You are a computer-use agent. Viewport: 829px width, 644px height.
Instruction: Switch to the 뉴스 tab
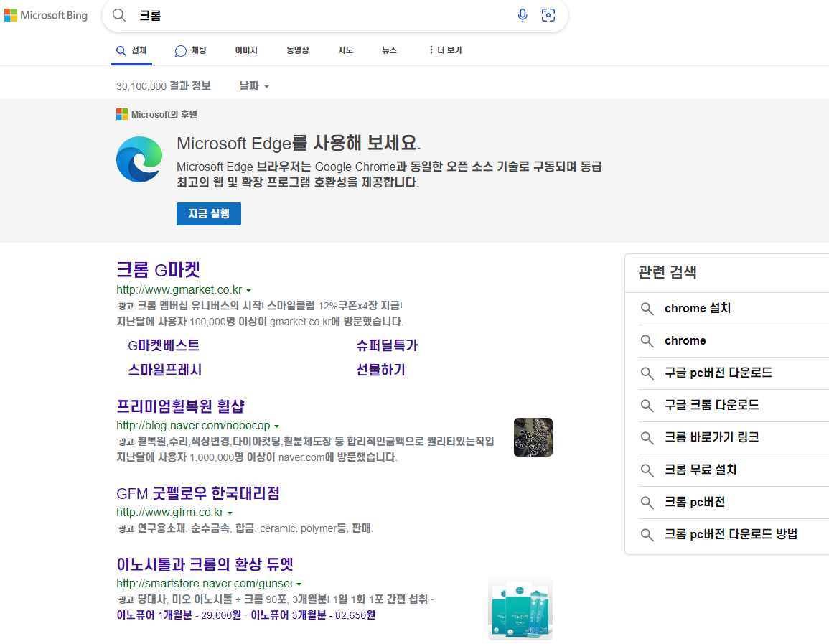coord(389,50)
